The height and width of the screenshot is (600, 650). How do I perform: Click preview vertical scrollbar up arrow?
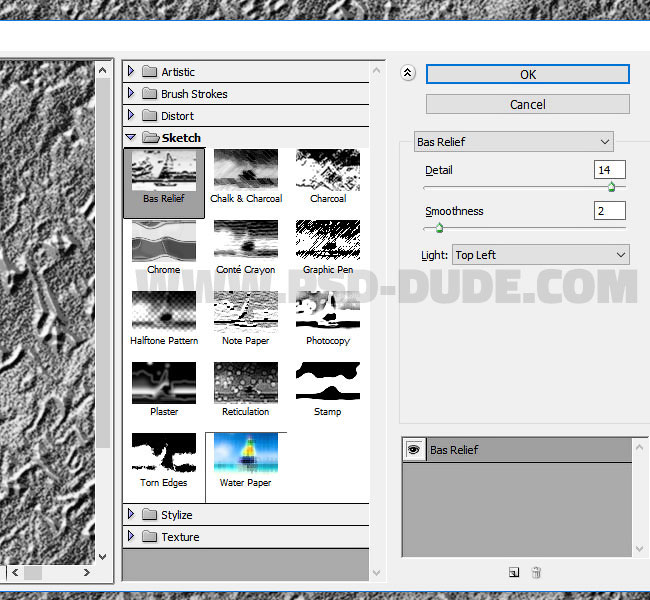[x=102, y=71]
